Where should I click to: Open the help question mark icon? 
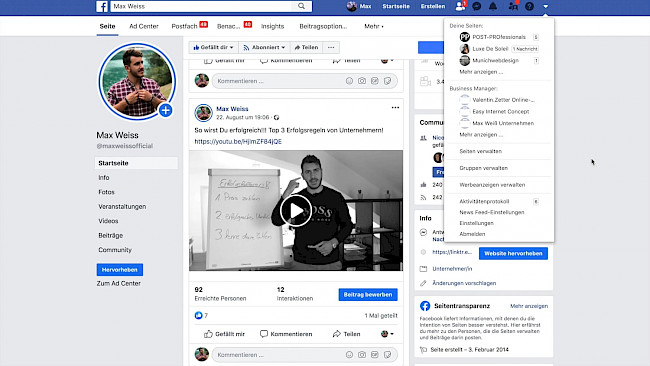coord(529,6)
